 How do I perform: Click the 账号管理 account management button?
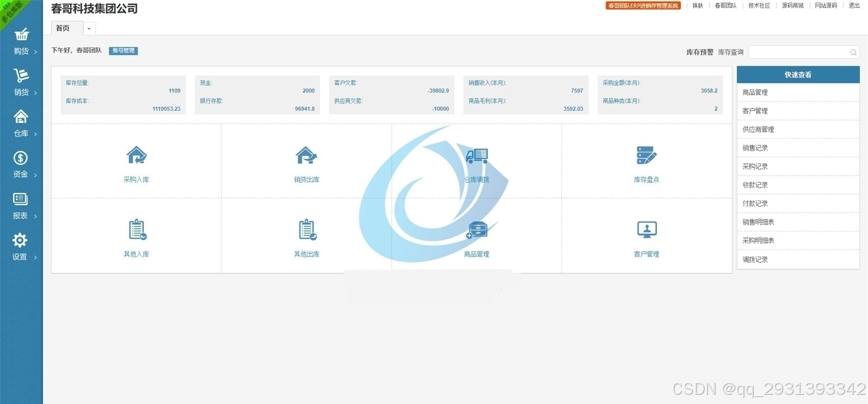pyautogui.click(x=123, y=51)
